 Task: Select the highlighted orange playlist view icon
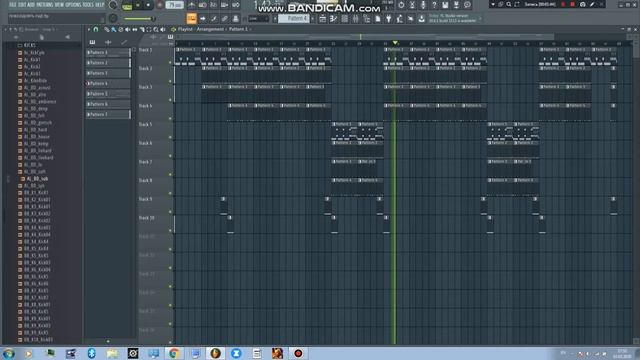(x=191, y=18)
